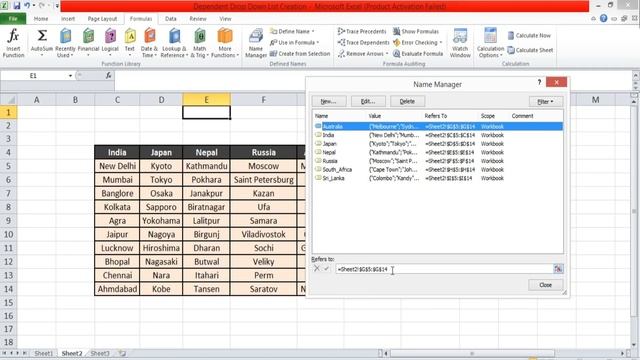The image size is (640, 360).
Task: Open Date & Time functions
Action: (149, 43)
